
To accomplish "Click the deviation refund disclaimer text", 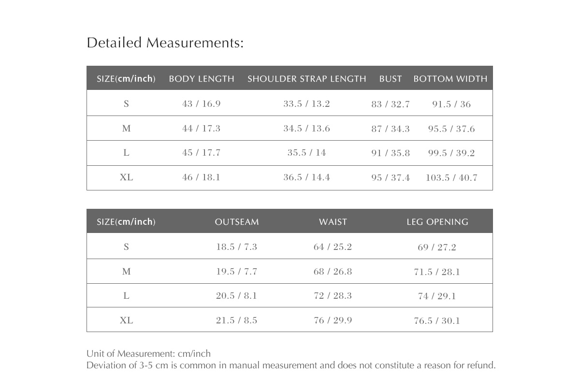I will [x=291, y=365].
